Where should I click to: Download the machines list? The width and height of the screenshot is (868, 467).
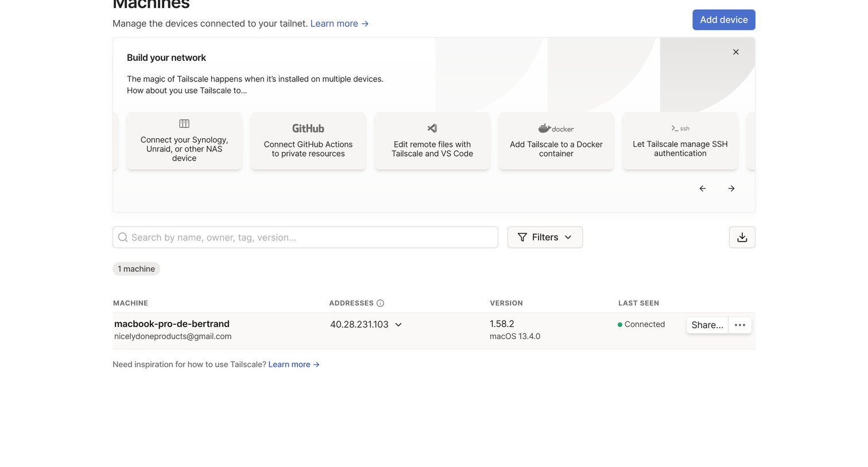742,238
